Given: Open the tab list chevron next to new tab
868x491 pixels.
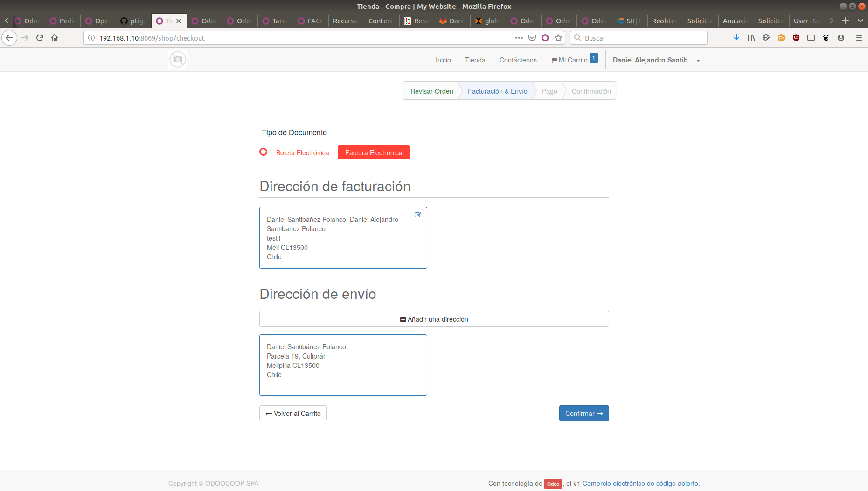Looking at the screenshot, I should click(860, 21).
